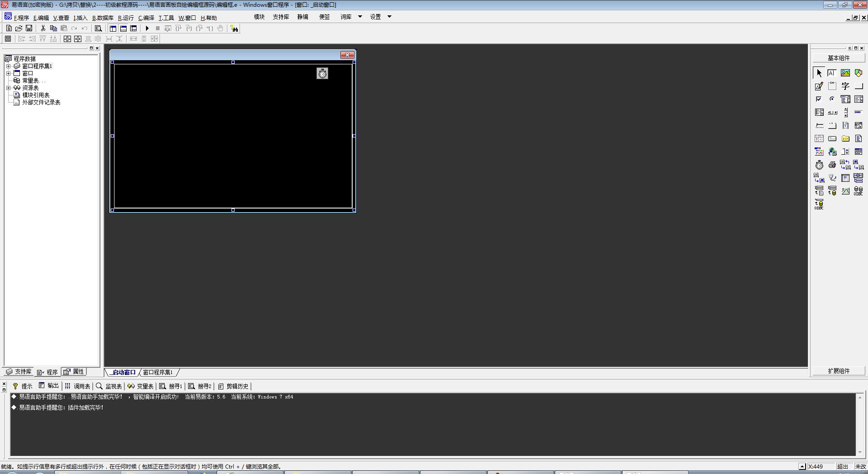Open the C.编译 menu
This screenshot has height=474, width=868.
(146, 18)
